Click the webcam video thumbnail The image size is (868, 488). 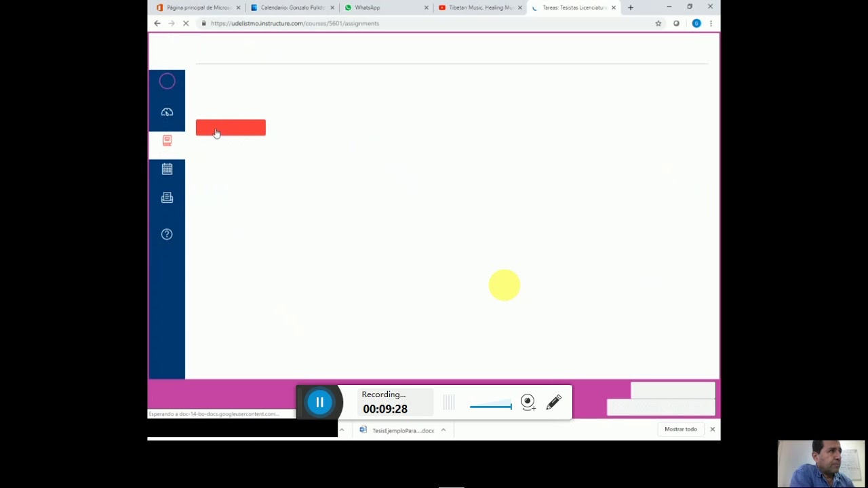pyautogui.click(x=821, y=464)
